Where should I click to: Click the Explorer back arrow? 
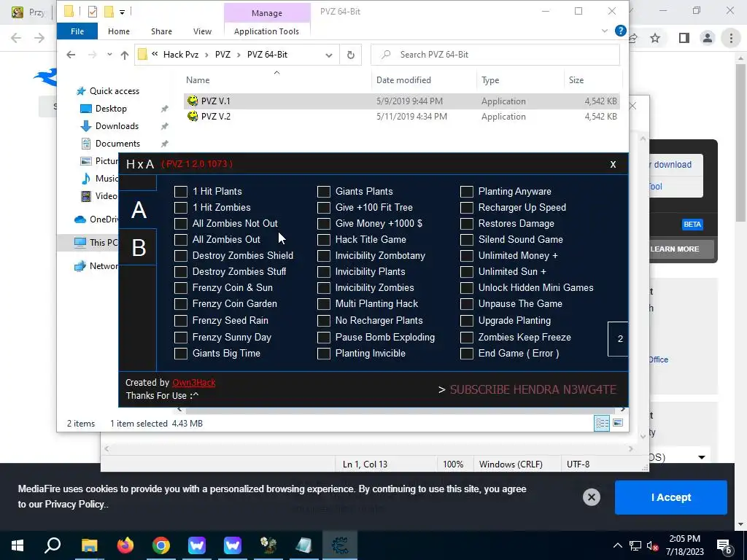71,55
